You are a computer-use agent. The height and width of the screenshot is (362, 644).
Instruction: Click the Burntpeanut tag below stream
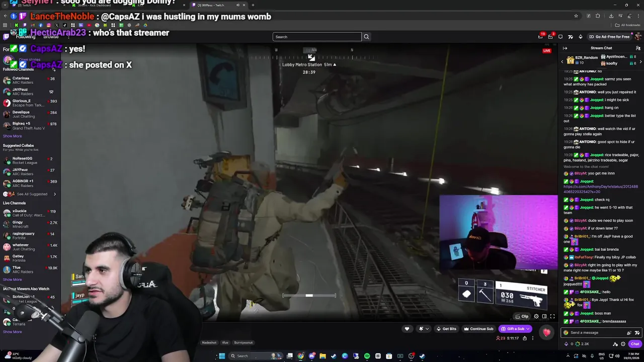tap(243, 343)
